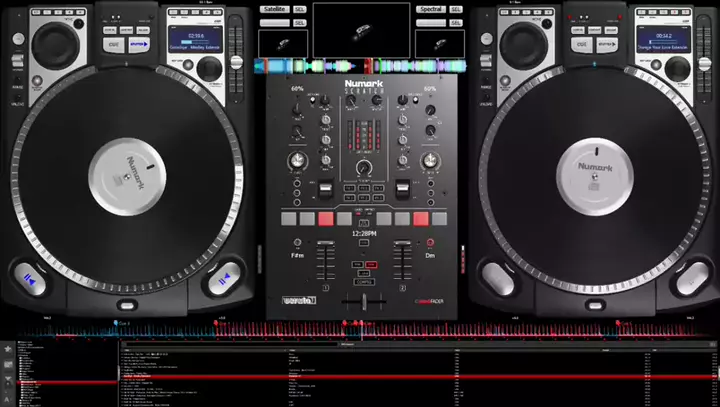
Task: Click the last grey pad on mixer right
Action: pos(439,219)
